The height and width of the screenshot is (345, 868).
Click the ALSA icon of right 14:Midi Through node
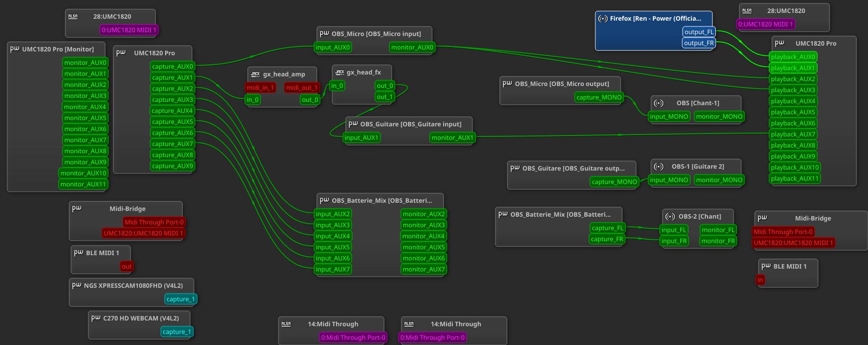(x=409, y=324)
